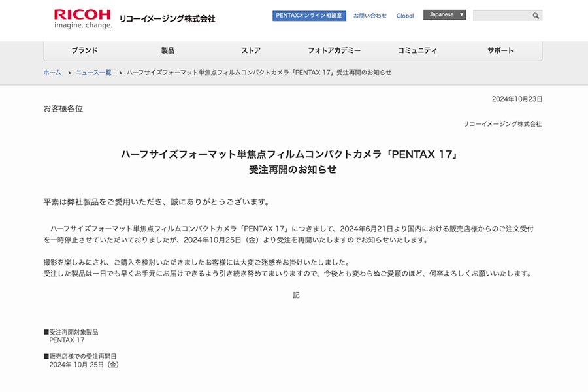Click the 2024年 10月 25日（金） date line

point(84,365)
